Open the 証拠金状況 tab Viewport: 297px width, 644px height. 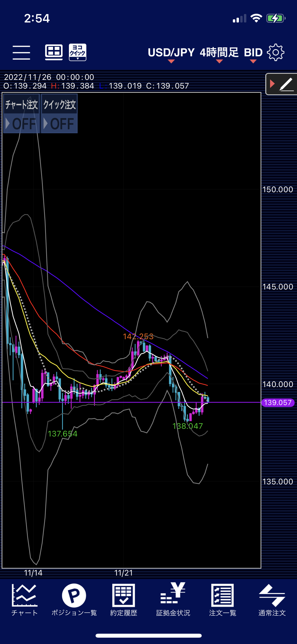coord(173,600)
